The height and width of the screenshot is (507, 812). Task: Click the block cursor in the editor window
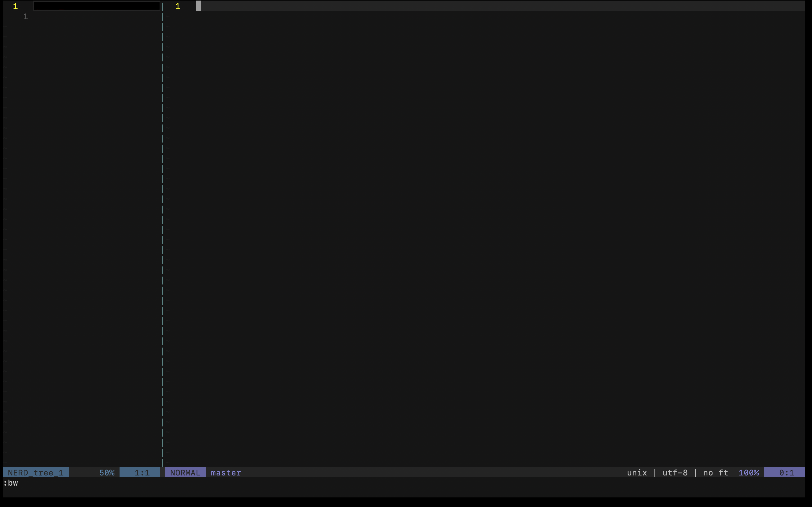tap(198, 6)
